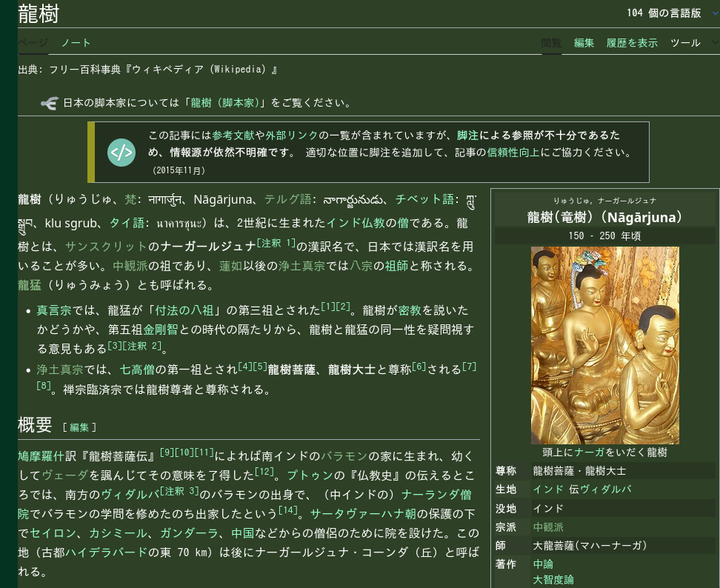Open the 龍猛 link
720x588 pixels.
pyautogui.click(x=30, y=285)
